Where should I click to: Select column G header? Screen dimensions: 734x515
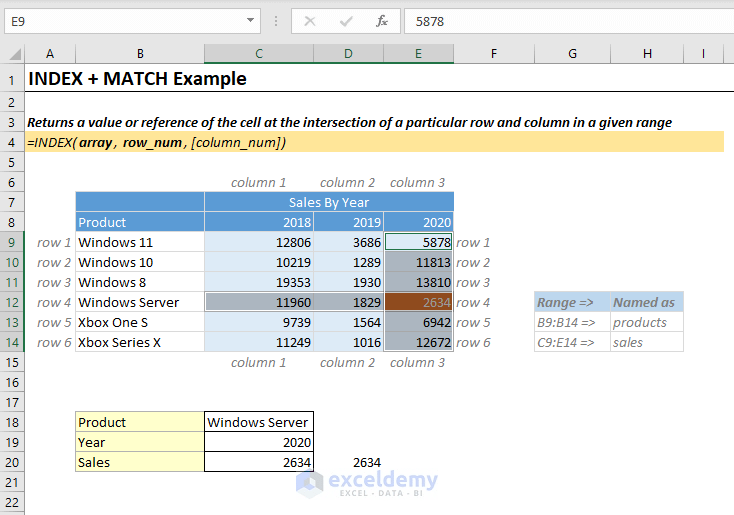point(572,54)
